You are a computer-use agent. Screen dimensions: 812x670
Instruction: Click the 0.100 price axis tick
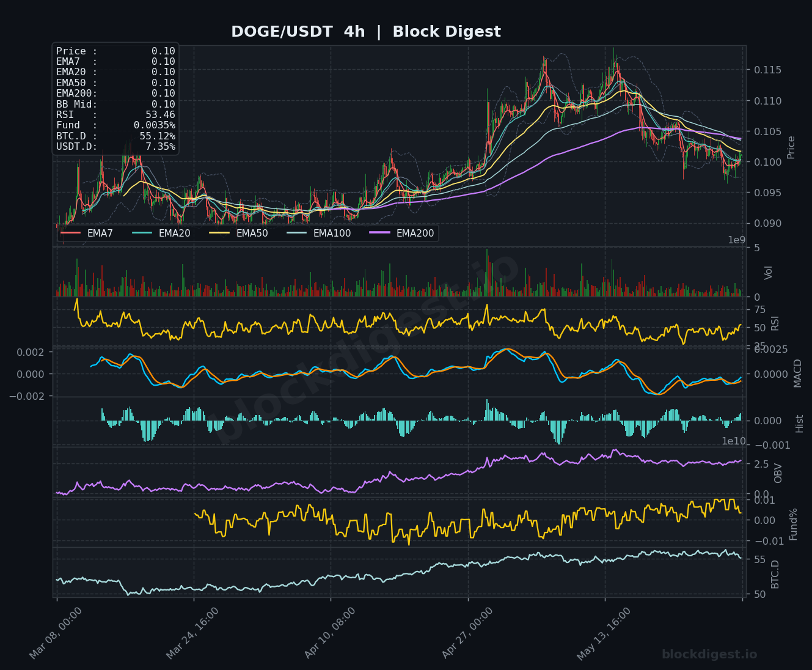click(x=767, y=162)
